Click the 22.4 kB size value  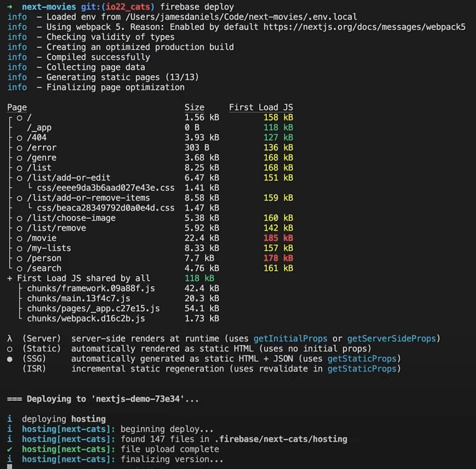[202, 238]
